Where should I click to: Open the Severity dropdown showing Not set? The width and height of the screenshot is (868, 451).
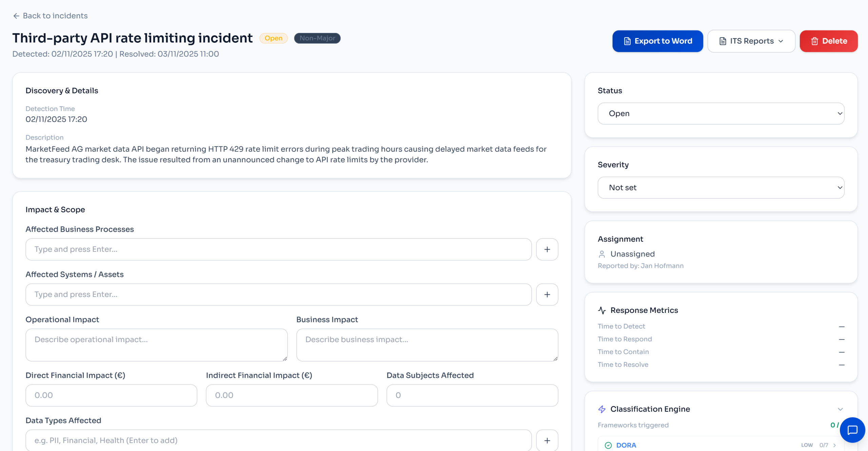721,187
